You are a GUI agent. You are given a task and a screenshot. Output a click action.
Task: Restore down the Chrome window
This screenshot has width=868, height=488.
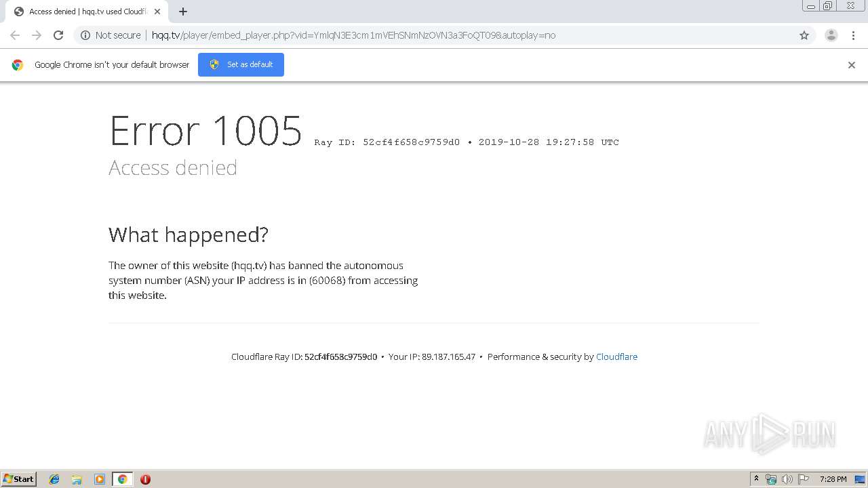(x=828, y=6)
